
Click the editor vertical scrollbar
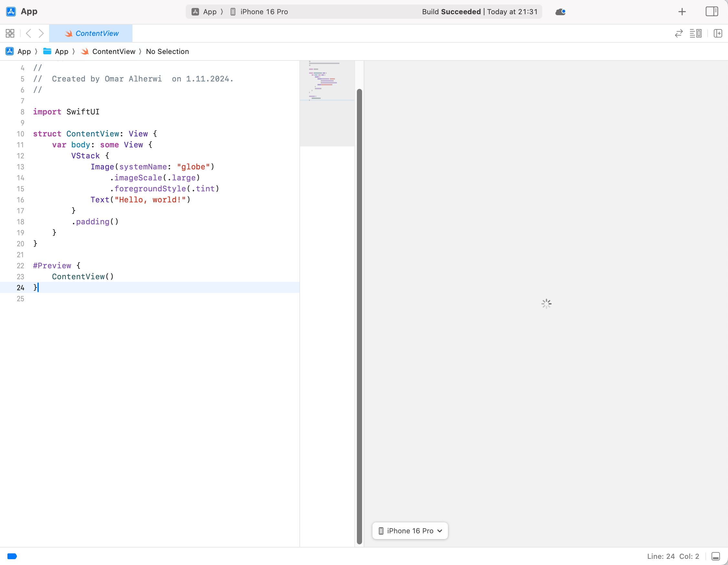pos(359,316)
